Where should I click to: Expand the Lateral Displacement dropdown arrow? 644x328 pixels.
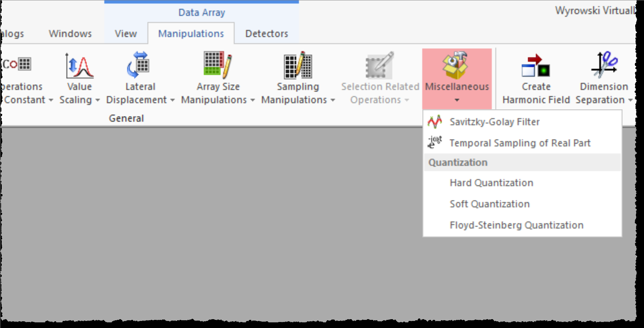(x=172, y=101)
